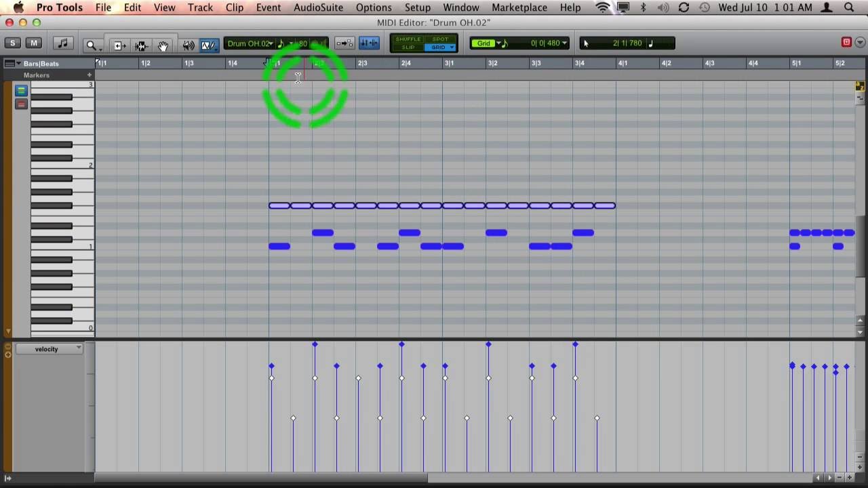
Task: Open the Setup menu
Action: (x=418, y=7)
